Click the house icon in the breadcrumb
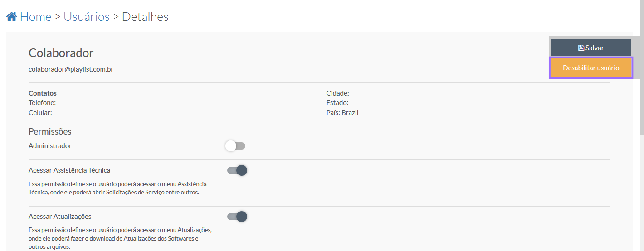 click(x=12, y=17)
